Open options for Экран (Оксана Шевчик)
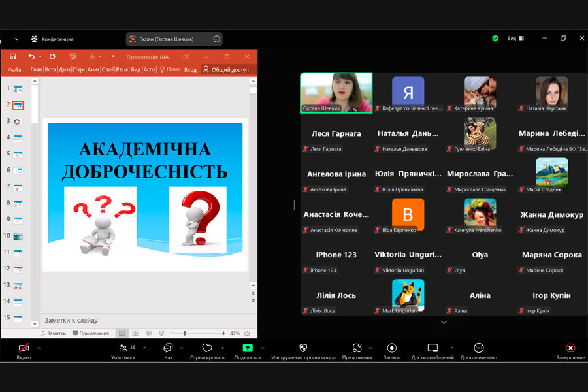Viewport: 588px width, 392px height. click(216, 39)
